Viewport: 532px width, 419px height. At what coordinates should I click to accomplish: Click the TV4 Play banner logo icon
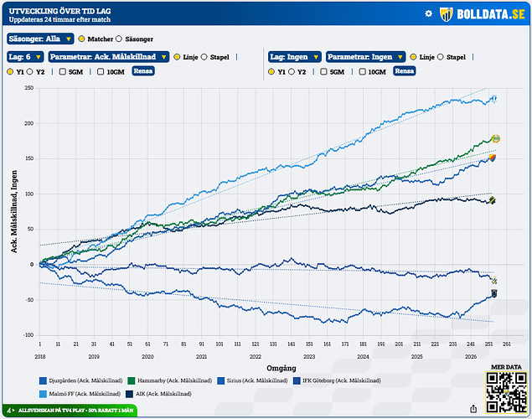[x=10, y=411]
